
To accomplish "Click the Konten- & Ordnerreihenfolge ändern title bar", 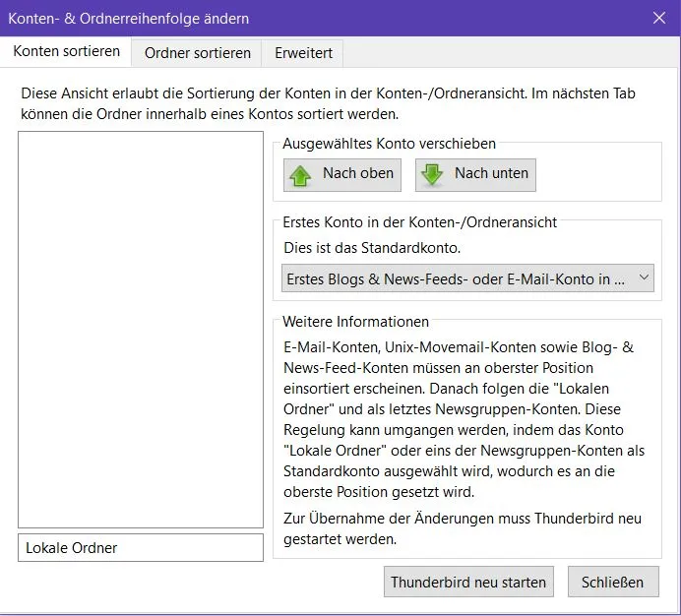I will pyautogui.click(x=129, y=19).
